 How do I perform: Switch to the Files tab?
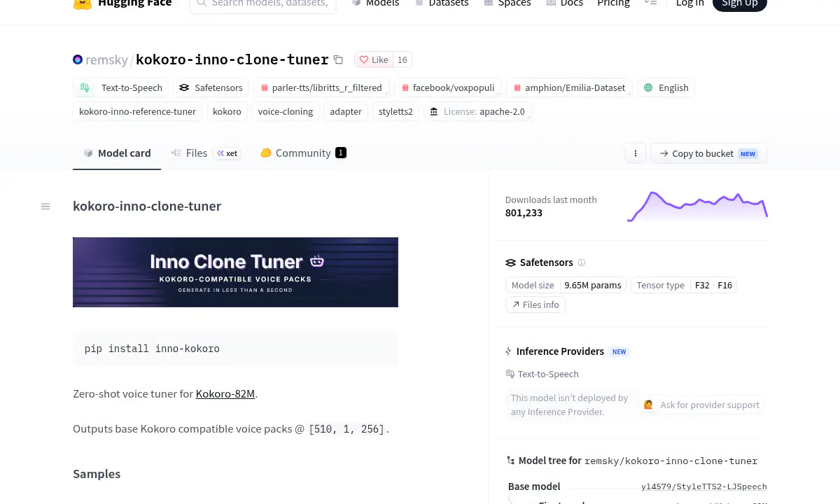coord(205,153)
